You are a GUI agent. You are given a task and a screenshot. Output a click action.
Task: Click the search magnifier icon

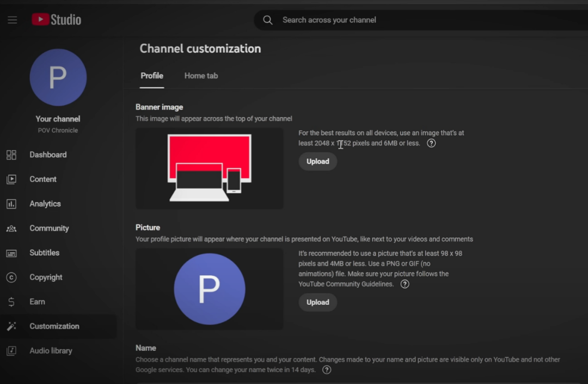[268, 20]
